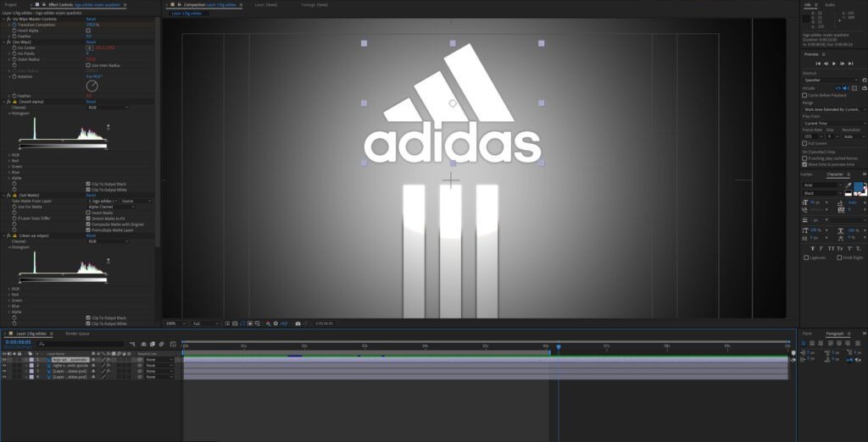Reset the set Matte effect

point(91,196)
